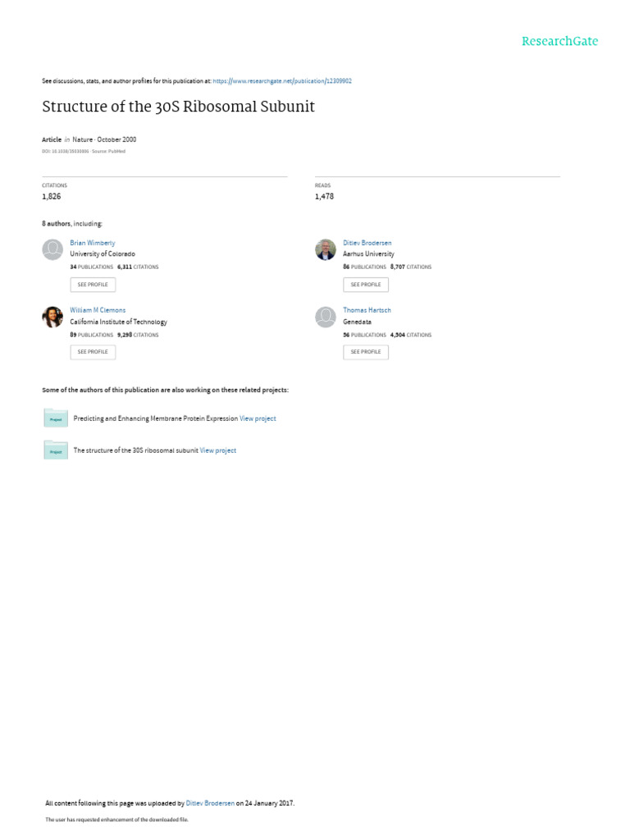Screen dimensions: 630x840
Task: Click William M Clemons' profile photo
Action: pos(52,317)
